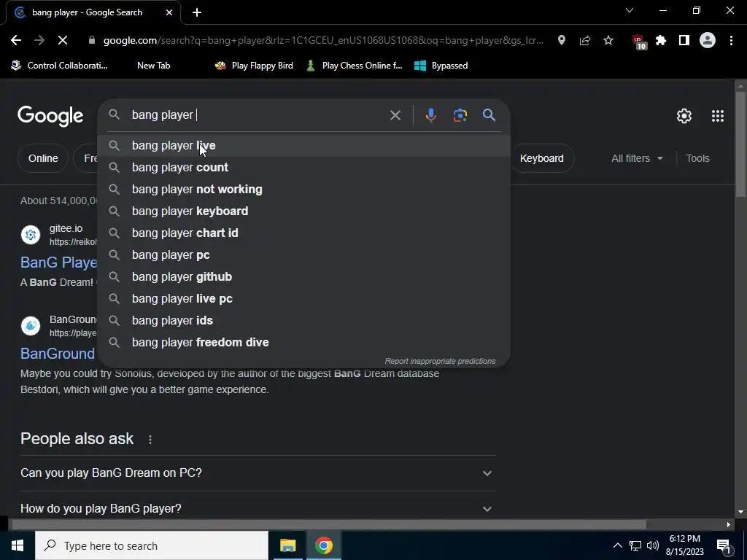Open the Windows Start menu
Viewport: 747px width, 560px height.
pyautogui.click(x=18, y=545)
